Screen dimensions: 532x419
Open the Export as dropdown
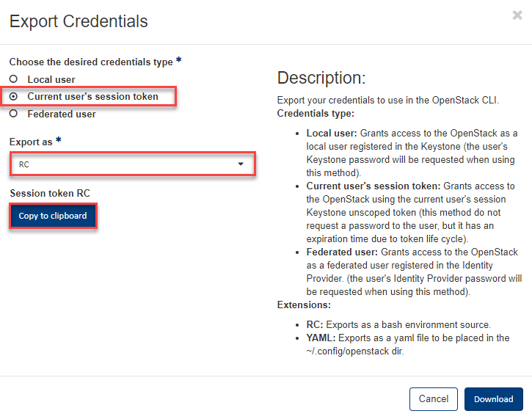[132, 164]
